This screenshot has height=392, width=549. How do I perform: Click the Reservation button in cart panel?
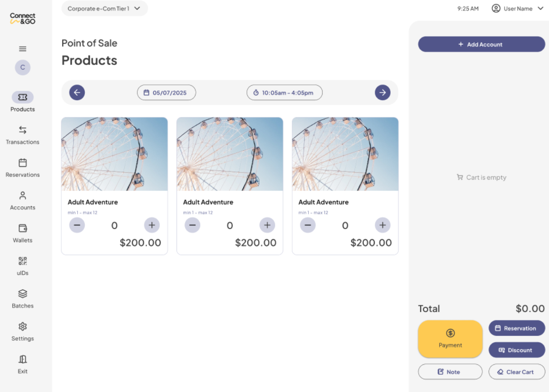(x=517, y=328)
